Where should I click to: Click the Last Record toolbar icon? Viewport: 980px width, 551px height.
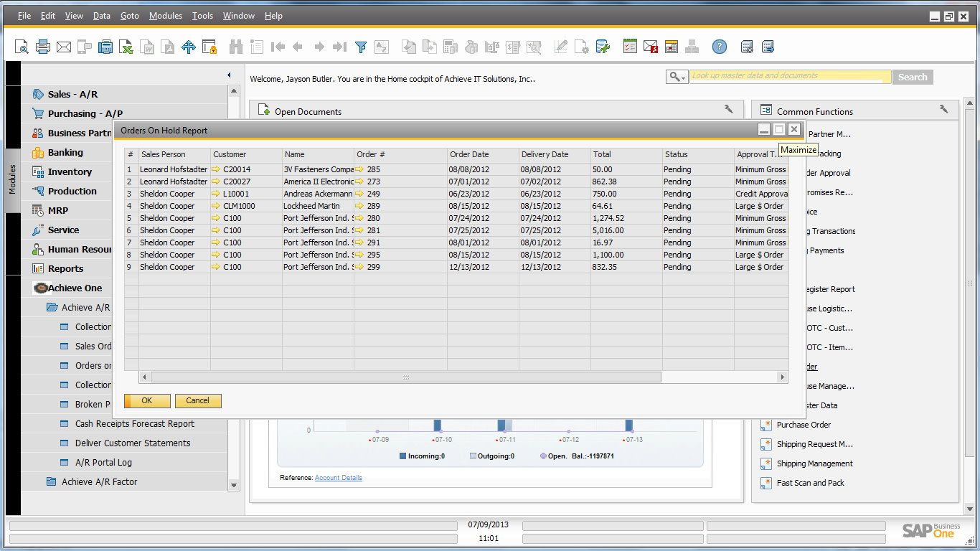click(340, 47)
